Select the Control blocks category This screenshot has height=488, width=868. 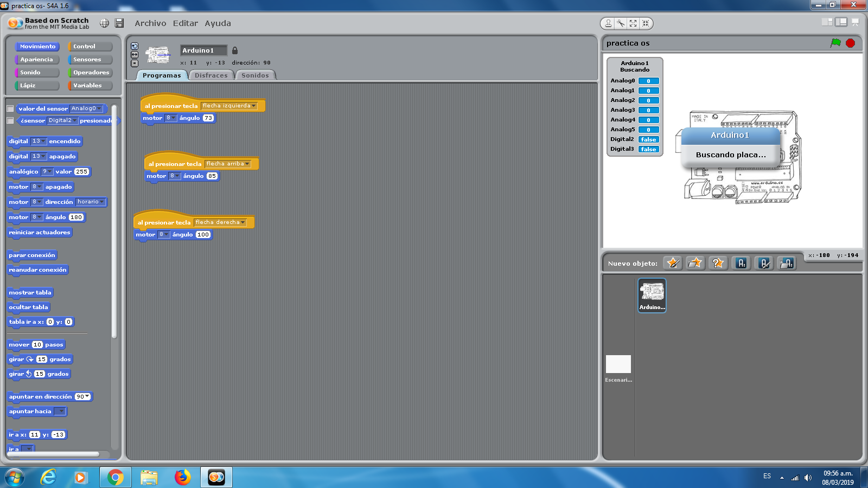click(90, 47)
